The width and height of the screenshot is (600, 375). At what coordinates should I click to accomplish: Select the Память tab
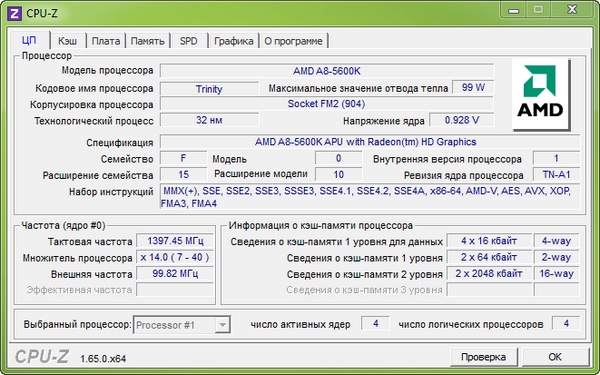[x=148, y=41]
